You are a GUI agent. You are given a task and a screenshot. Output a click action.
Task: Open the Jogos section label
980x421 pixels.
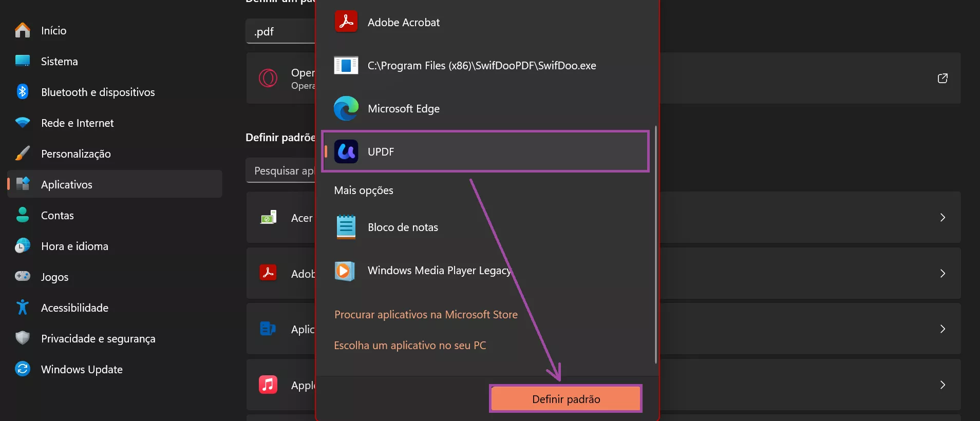coord(54,277)
